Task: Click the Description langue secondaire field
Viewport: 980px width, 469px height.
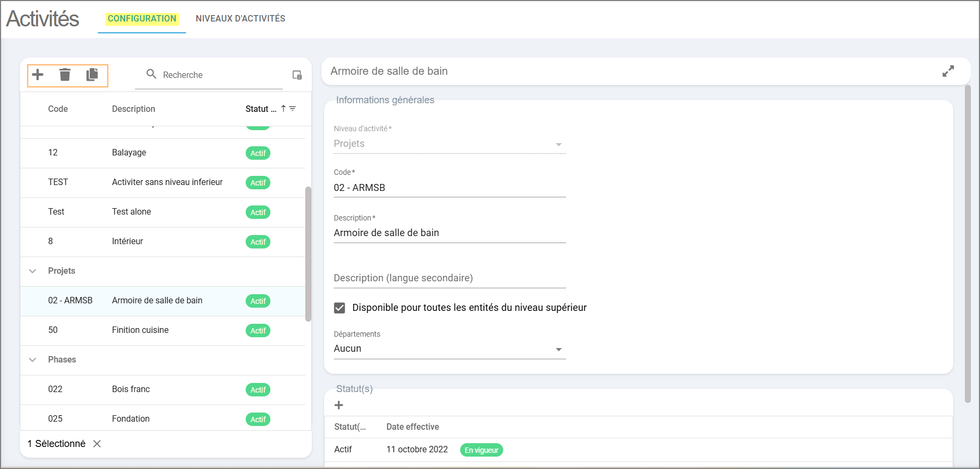Action: pos(449,278)
